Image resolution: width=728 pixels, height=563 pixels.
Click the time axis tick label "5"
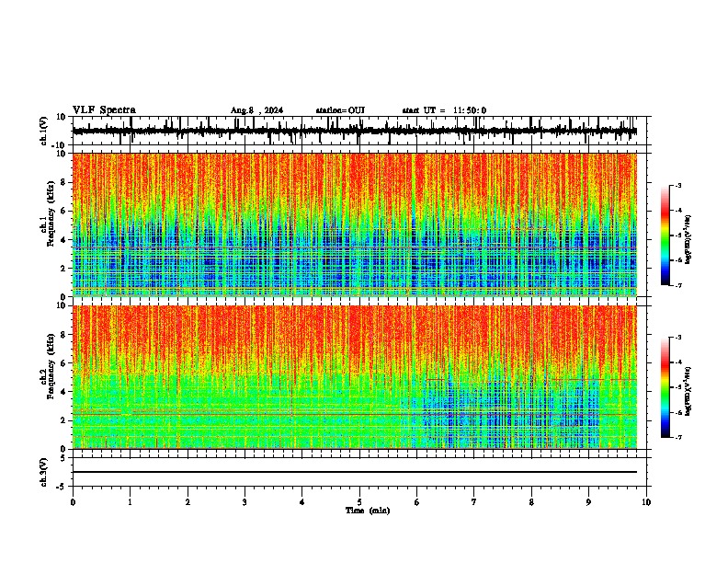(x=359, y=502)
